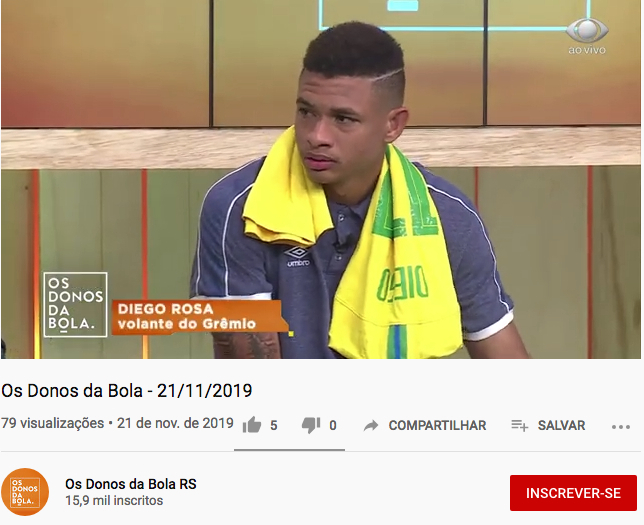Screen dimensions: 644x525
Task: Click the video frame to pause playback
Action: click(321, 179)
